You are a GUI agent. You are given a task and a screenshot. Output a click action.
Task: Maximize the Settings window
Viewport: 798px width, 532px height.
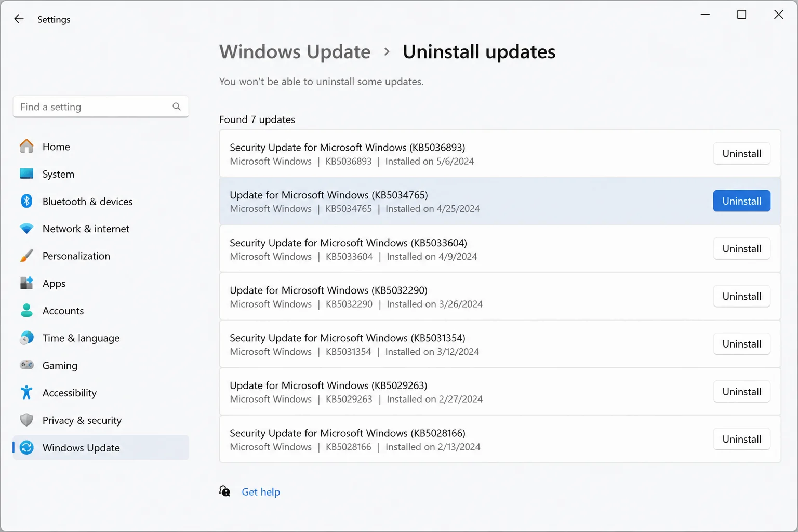[741, 15]
